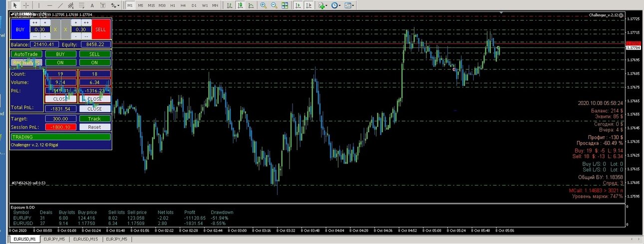Toggle chart auto scroll

(298, 5)
